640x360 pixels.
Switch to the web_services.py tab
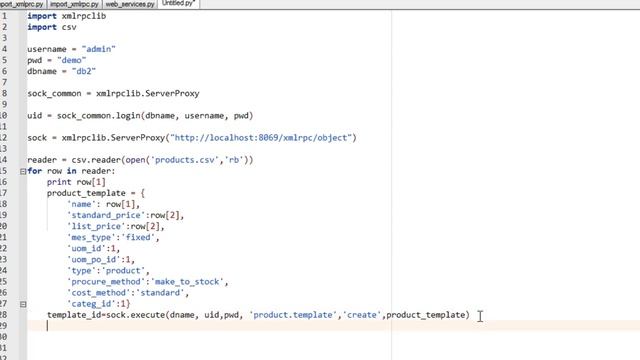tap(130, 4)
